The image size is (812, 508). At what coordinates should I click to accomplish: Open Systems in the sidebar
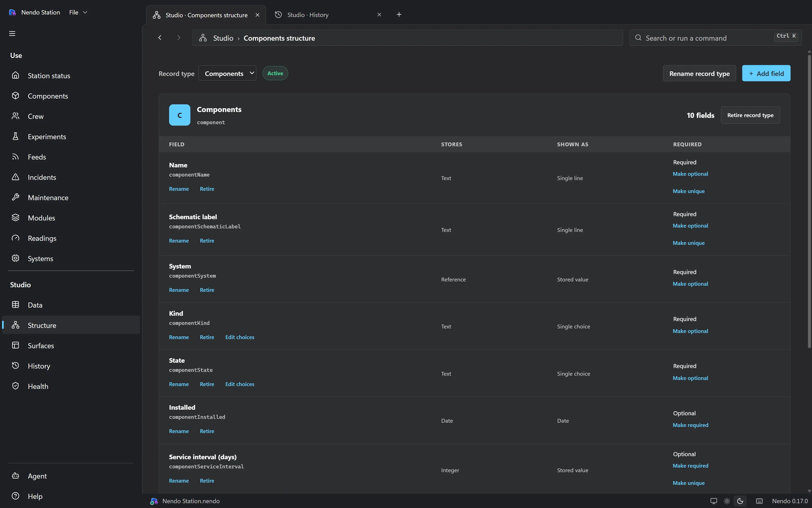pyautogui.click(x=71, y=258)
